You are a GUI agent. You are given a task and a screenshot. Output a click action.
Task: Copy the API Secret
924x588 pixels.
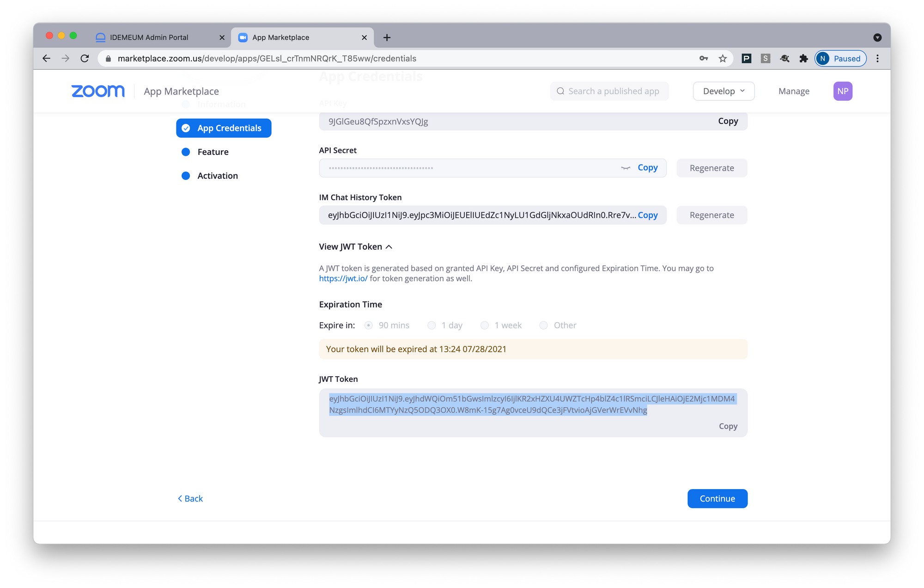click(647, 168)
